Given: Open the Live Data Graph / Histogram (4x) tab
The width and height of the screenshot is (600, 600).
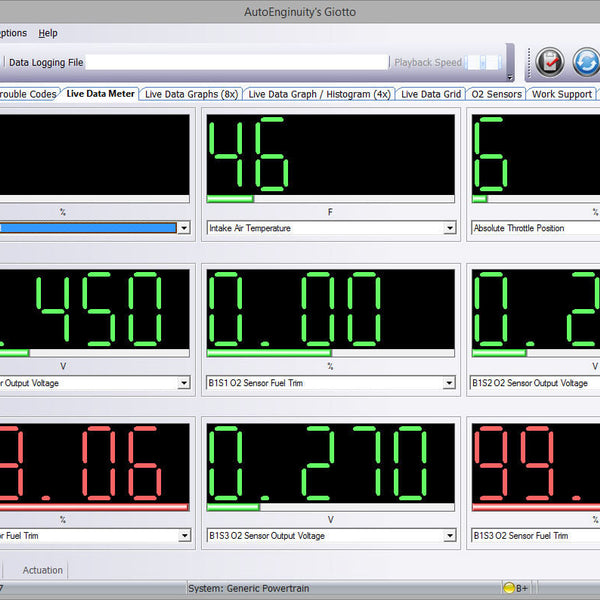Looking at the screenshot, I should click(318, 94).
